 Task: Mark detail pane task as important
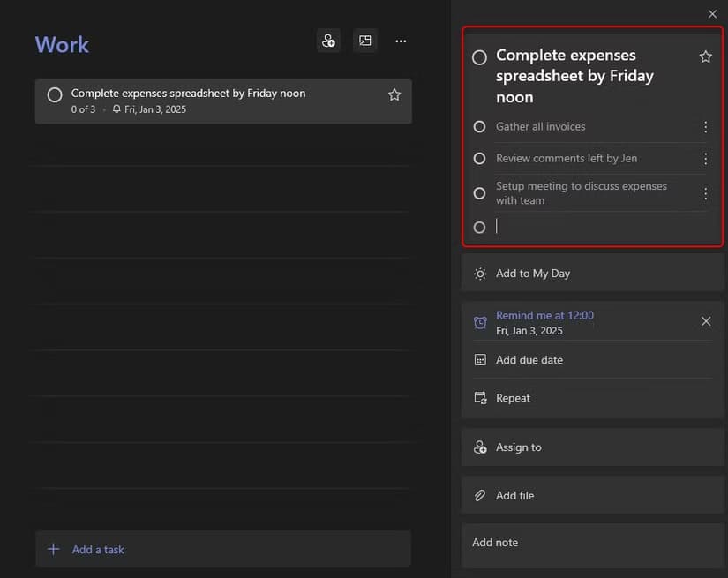pyautogui.click(x=705, y=56)
